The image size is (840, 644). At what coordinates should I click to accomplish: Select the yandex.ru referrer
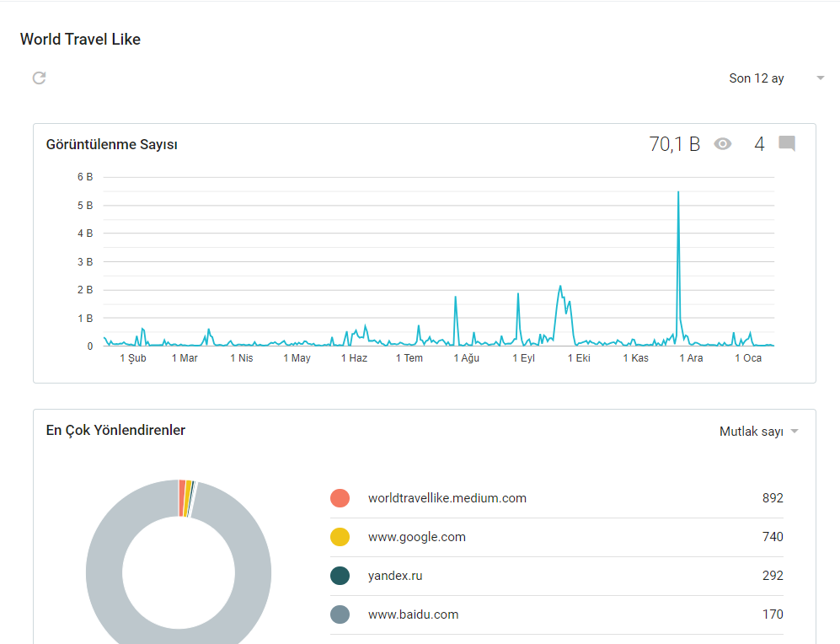coord(557,576)
